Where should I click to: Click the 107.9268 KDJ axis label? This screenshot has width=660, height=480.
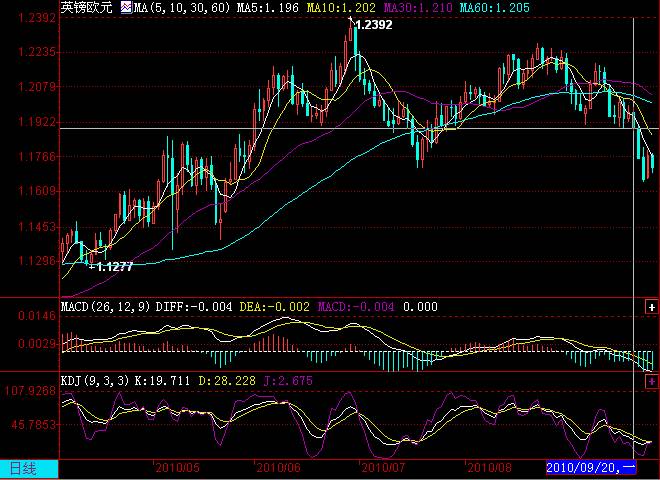[x=30, y=391]
